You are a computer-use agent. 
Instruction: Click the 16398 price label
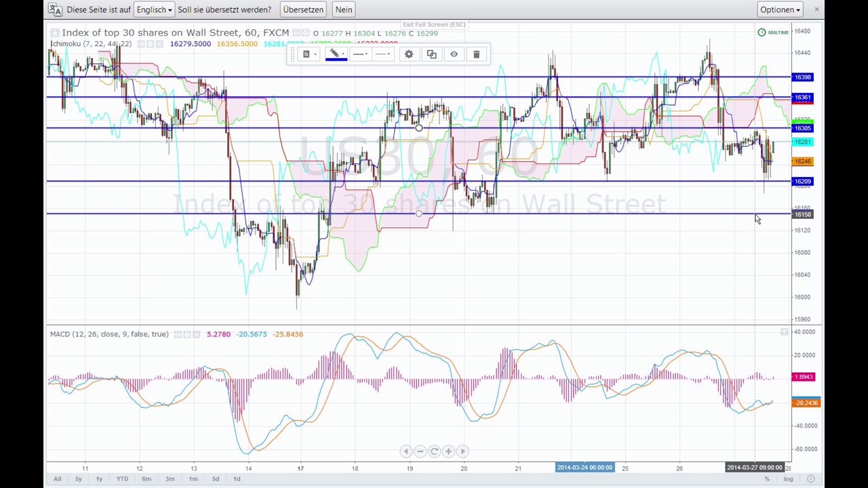pos(803,77)
